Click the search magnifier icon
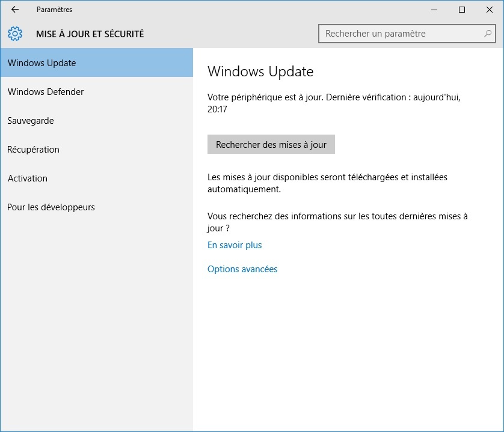Screen dimensions: 504x432 [488, 34]
